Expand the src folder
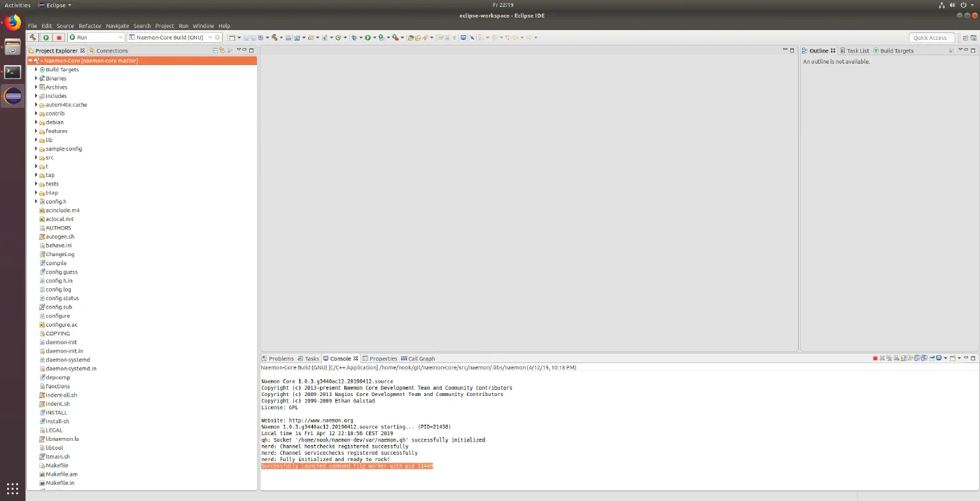Screen dimensions: 980x501 [36, 157]
